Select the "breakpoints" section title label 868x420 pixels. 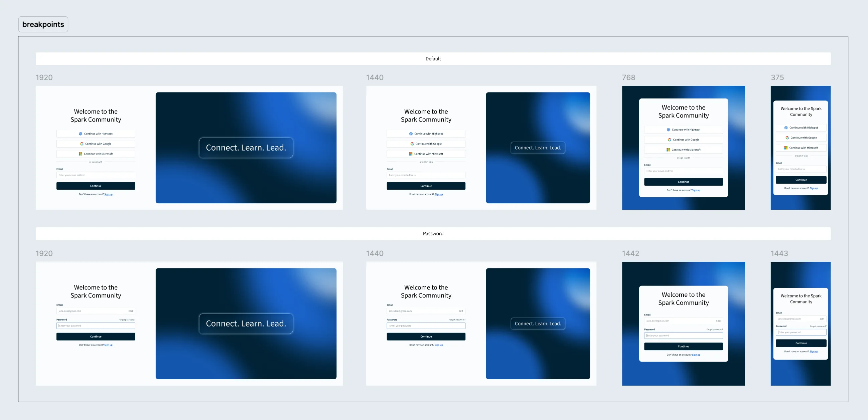pos(43,24)
